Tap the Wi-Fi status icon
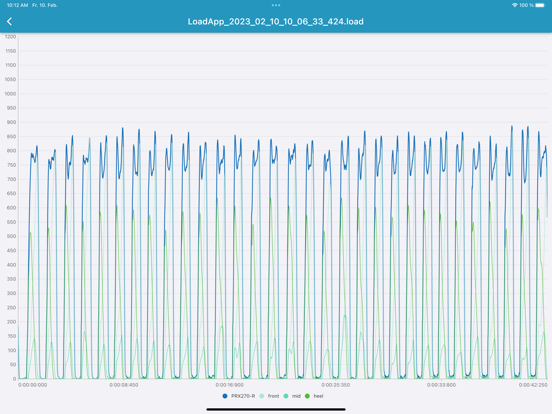The width and height of the screenshot is (552, 414). pyautogui.click(x=515, y=5)
